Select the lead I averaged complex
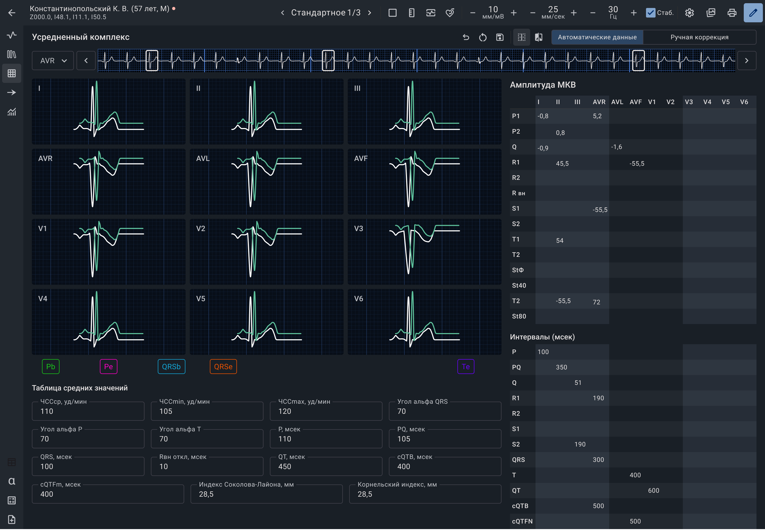Viewport: 765px width, 532px height. pyautogui.click(x=109, y=112)
